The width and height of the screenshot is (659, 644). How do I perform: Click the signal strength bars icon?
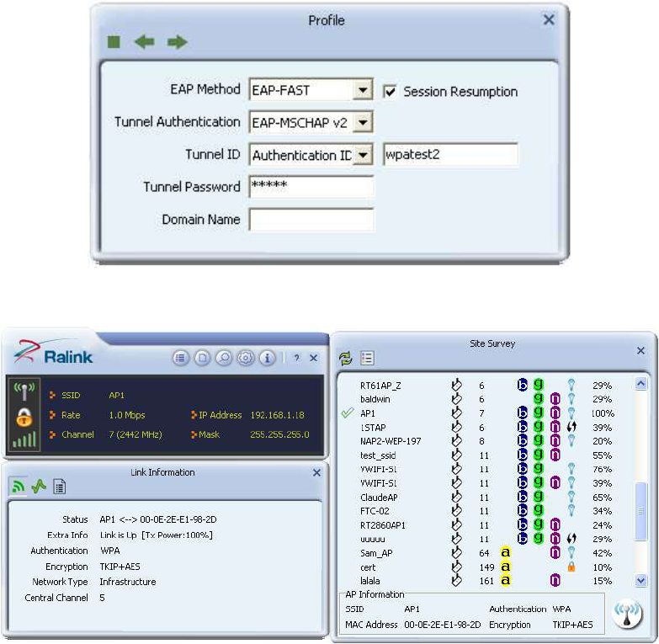24,439
